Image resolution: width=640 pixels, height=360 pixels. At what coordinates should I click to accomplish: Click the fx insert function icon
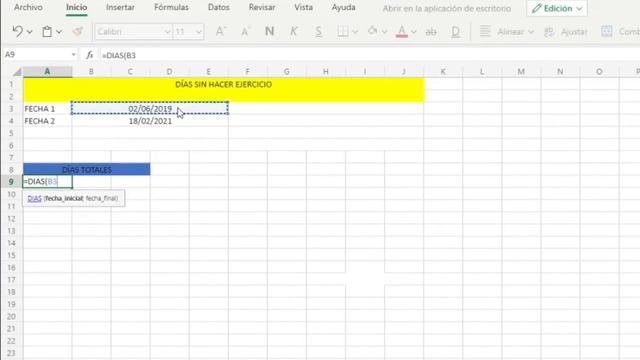89,55
